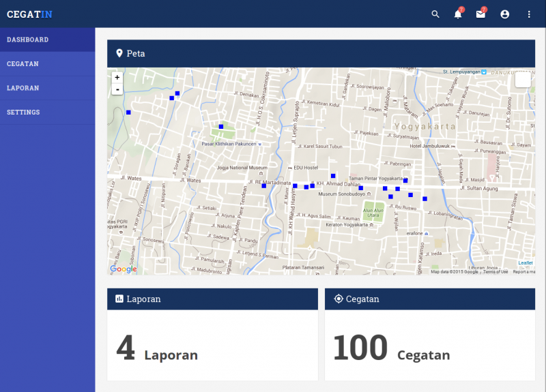Zoom out the map with minus button
Viewport: 546px width, 392px height.
tap(117, 89)
